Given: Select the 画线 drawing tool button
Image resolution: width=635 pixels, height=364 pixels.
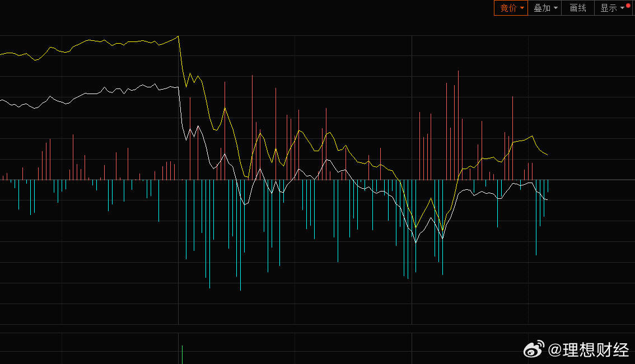Looking at the screenshot, I should (578, 8).
